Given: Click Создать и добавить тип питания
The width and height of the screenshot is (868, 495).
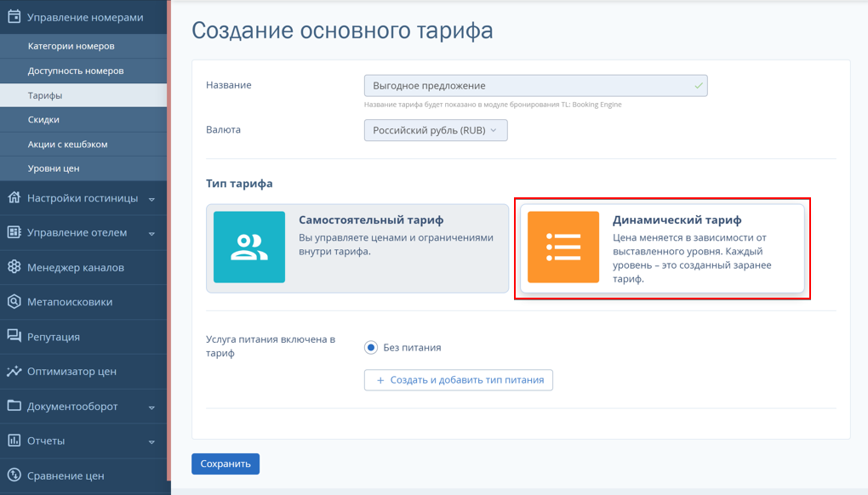Looking at the screenshot, I should pyautogui.click(x=459, y=380).
